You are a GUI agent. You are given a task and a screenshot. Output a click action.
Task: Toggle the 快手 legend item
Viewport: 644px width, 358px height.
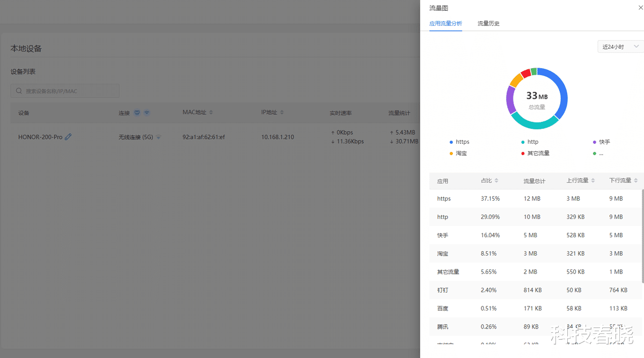pos(602,142)
